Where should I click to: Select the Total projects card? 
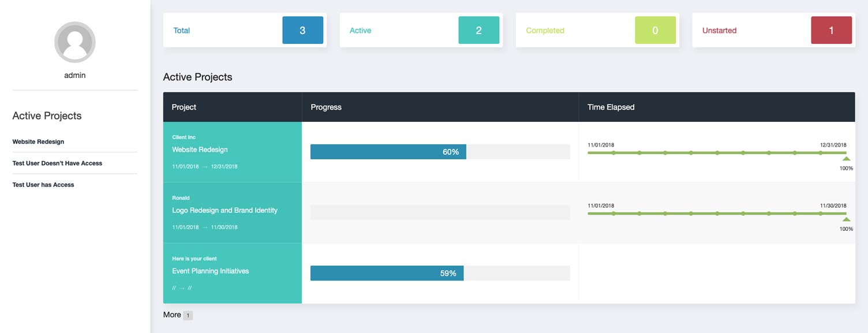coord(245,30)
